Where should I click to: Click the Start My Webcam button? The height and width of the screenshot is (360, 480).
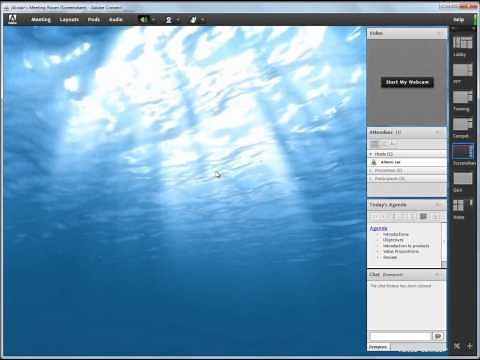click(x=407, y=82)
